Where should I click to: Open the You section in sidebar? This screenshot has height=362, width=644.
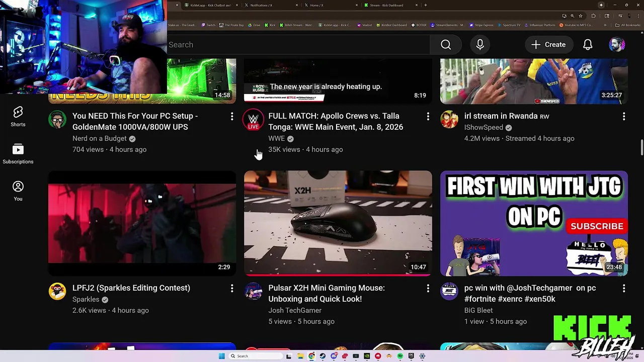pyautogui.click(x=18, y=191)
